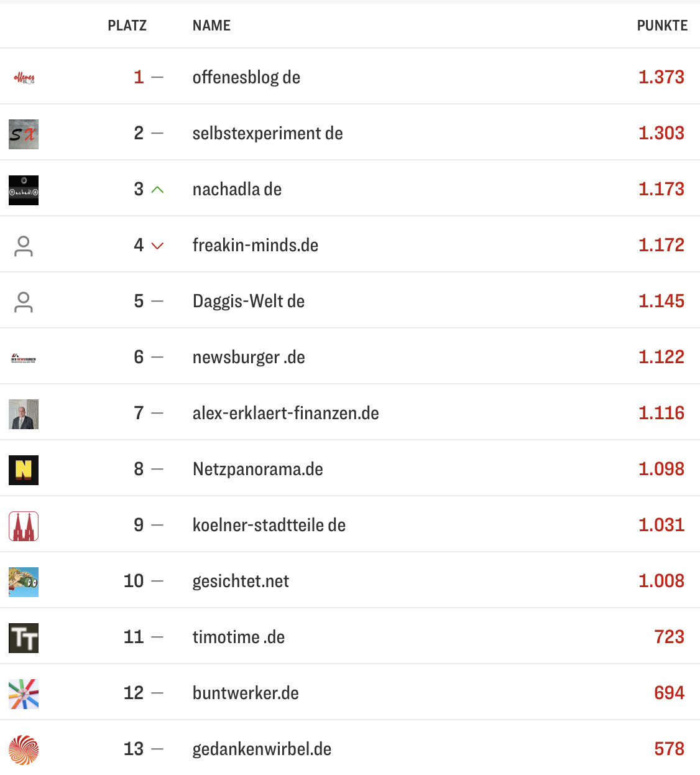This screenshot has width=700, height=775.
Task: Click the timotime TT logo icon
Action: (x=24, y=638)
